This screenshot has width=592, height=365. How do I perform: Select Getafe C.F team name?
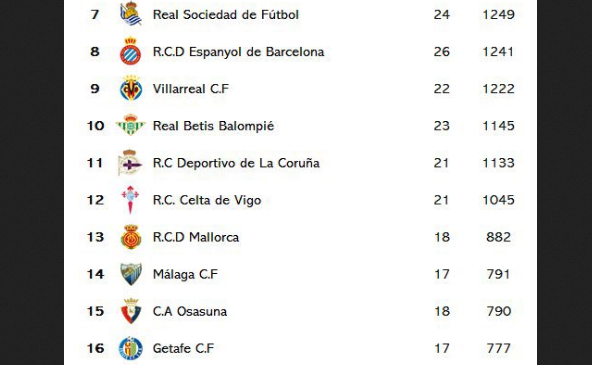click(183, 348)
